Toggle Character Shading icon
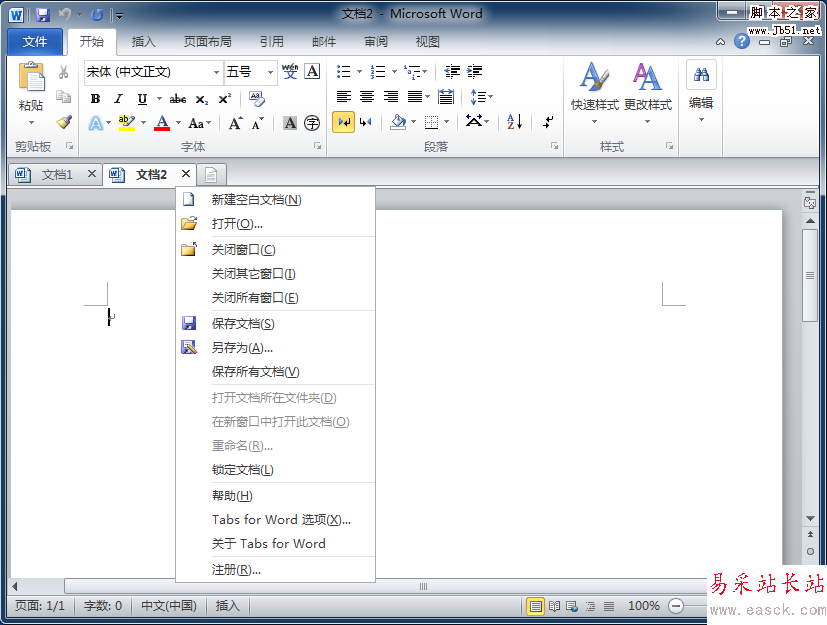The width and height of the screenshot is (827, 625). [x=290, y=123]
